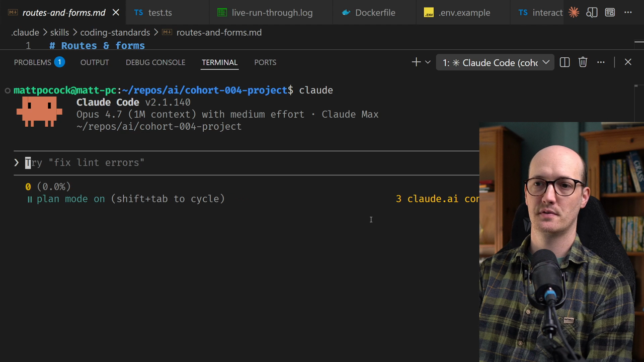Click the coding-standards breadcrumb segment
644x362 pixels.
tap(115, 32)
